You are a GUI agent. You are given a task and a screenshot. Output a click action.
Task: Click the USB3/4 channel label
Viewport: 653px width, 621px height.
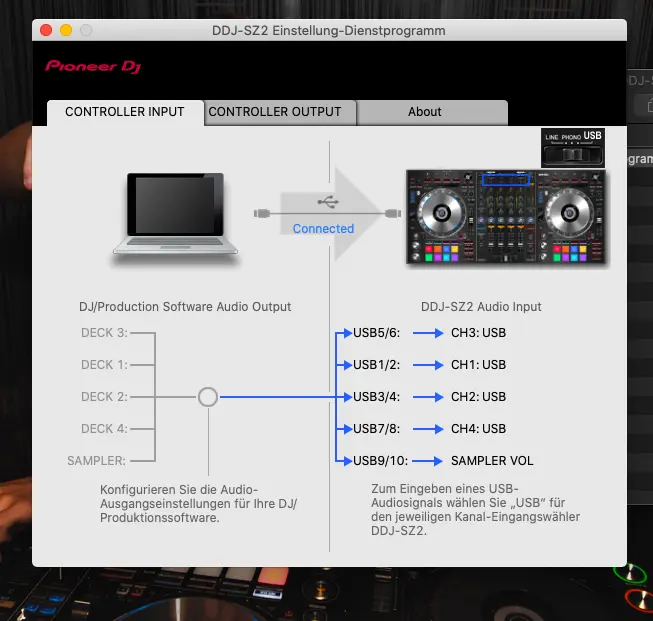pos(376,397)
